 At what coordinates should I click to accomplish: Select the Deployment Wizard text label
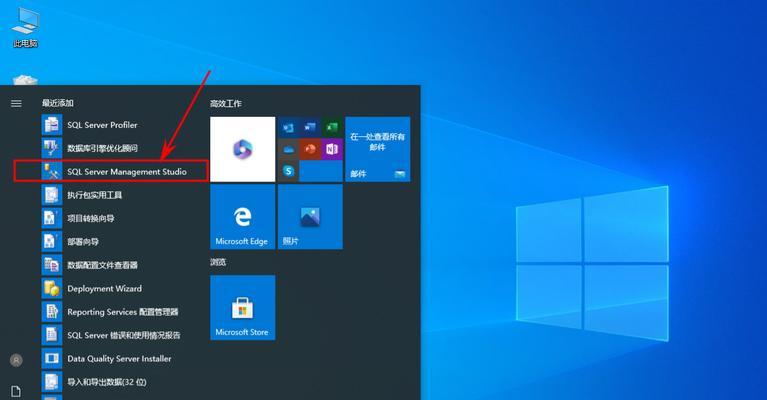point(105,289)
